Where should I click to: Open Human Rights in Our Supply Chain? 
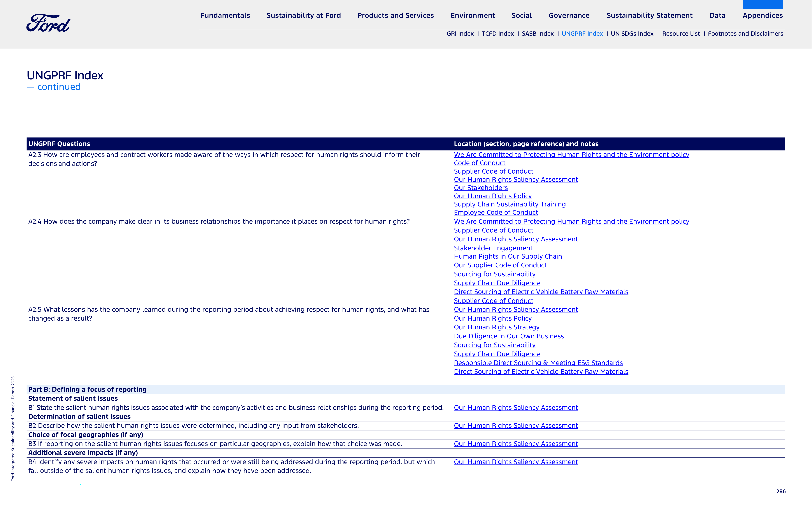point(508,256)
